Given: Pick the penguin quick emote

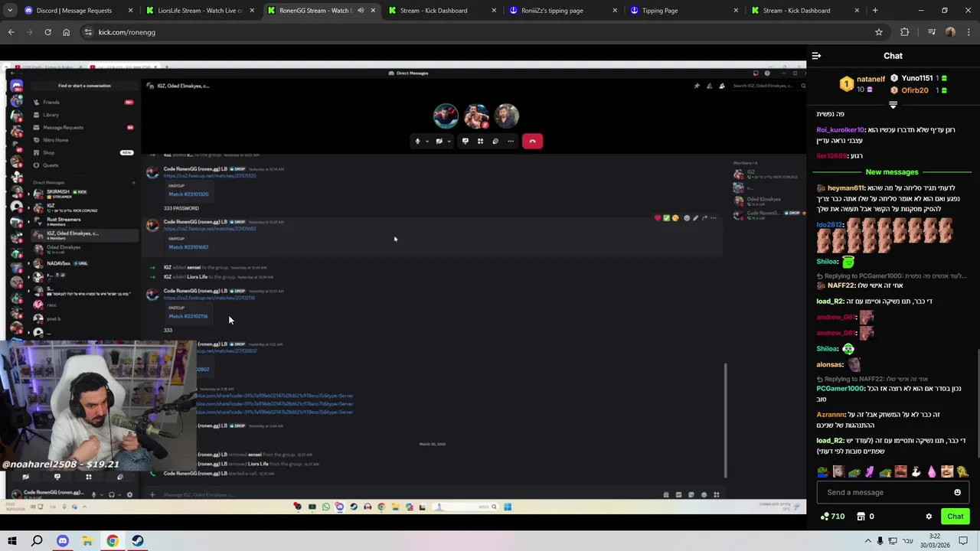Looking at the screenshot, I should point(916,471).
